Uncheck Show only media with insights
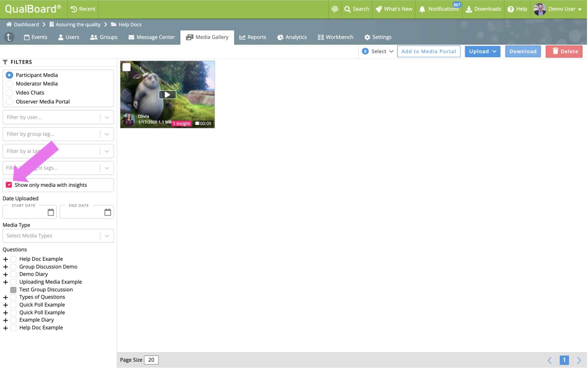 9,185
